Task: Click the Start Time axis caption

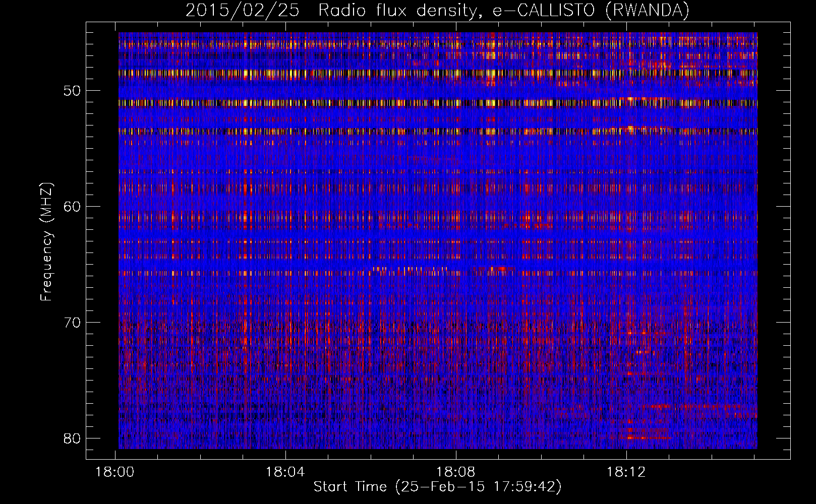Action: [437, 487]
